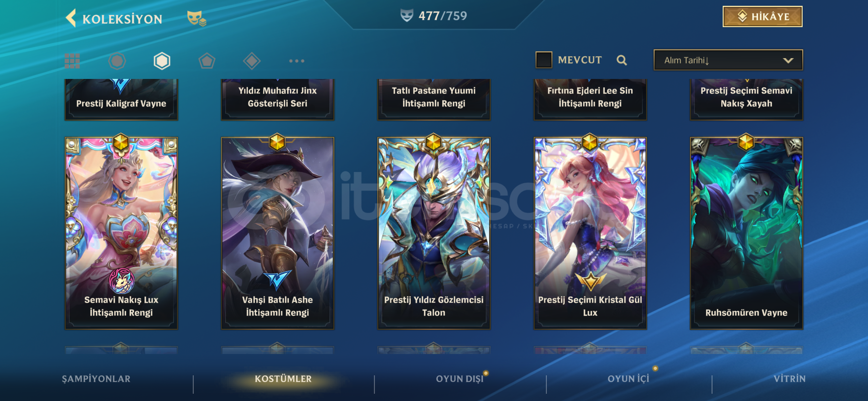Select the round rarity filter icon
868x401 pixels.
[117, 61]
